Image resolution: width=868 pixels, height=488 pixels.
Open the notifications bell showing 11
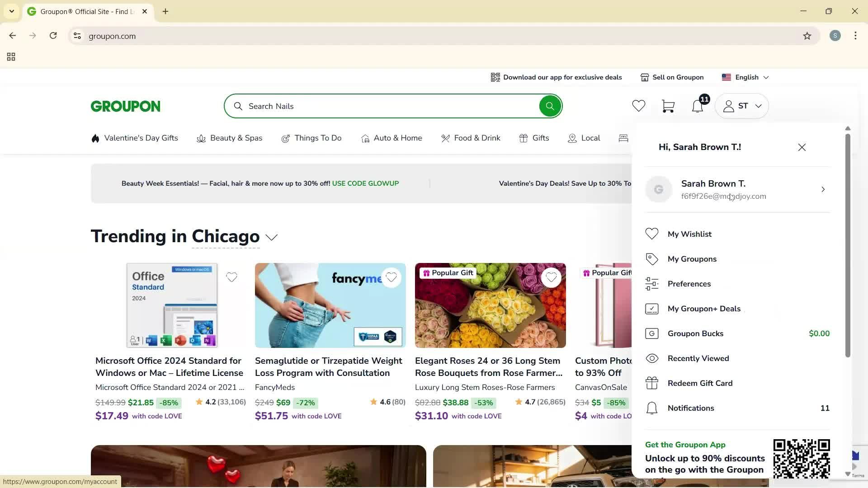coord(697,106)
